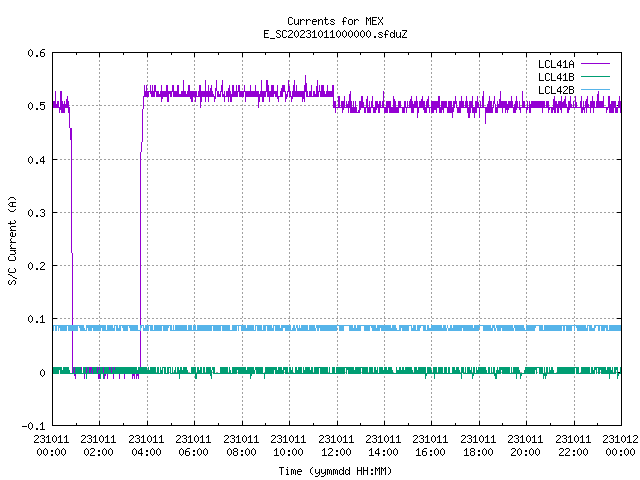Click the 231011 10:00 x-axis tick label
The height and width of the screenshot is (480, 640).
click(x=288, y=446)
